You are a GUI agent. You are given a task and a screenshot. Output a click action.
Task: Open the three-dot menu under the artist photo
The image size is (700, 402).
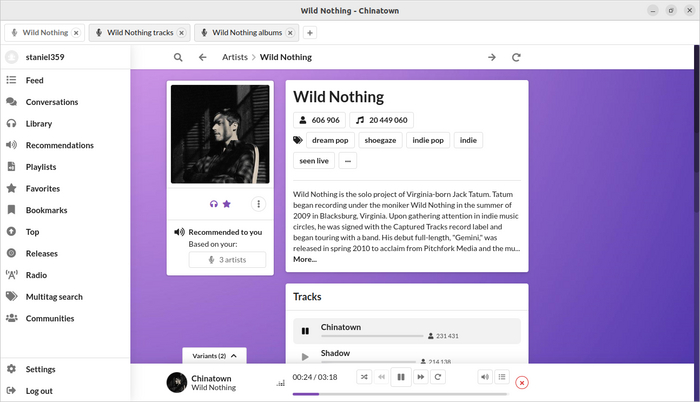pos(257,204)
